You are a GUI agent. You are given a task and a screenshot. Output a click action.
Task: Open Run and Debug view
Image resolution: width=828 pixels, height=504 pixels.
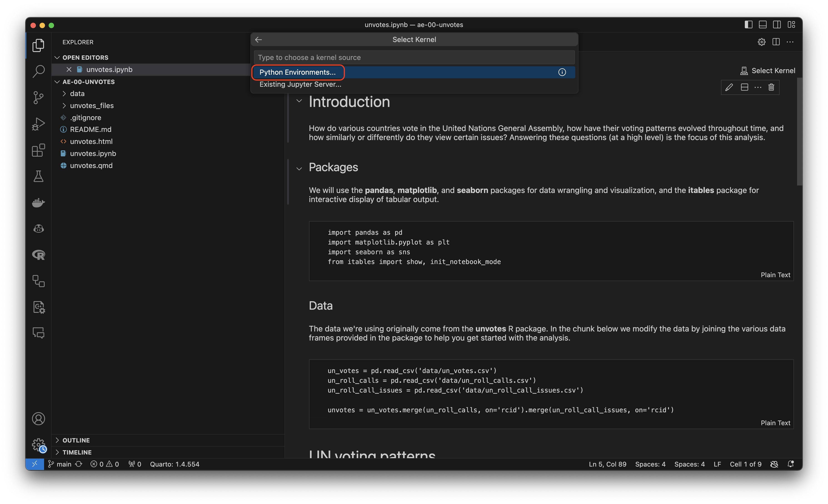click(x=38, y=124)
